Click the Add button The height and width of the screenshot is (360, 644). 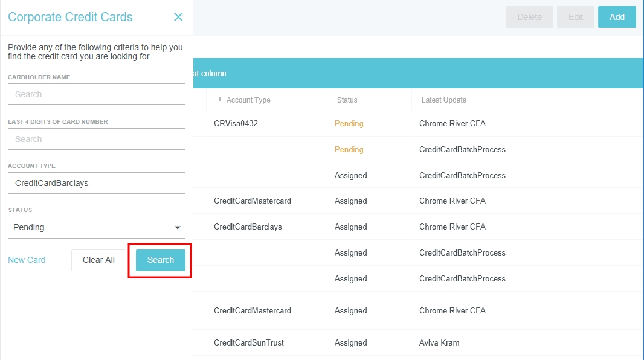pos(617,17)
